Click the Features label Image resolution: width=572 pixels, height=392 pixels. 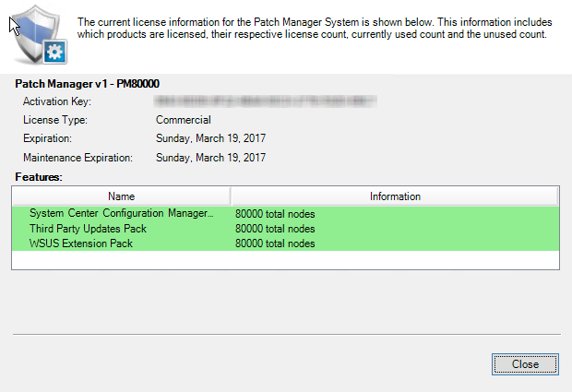(x=39, y=175)
